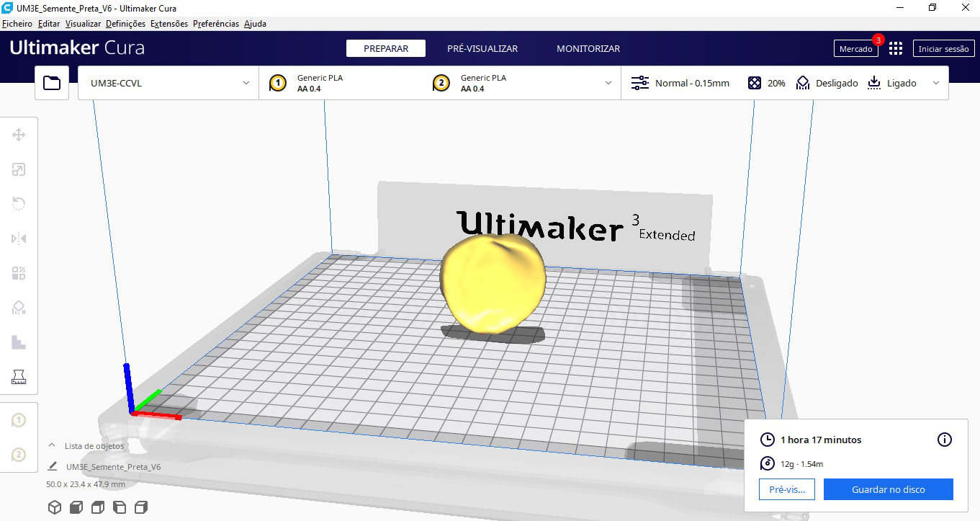Click the 1 hora 17 minutos estimate

pos(821,440)
